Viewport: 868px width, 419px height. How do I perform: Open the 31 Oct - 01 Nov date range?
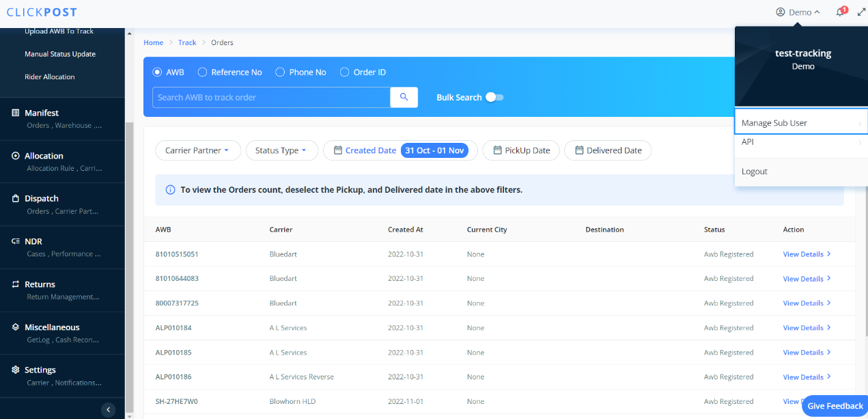point(434,150)
